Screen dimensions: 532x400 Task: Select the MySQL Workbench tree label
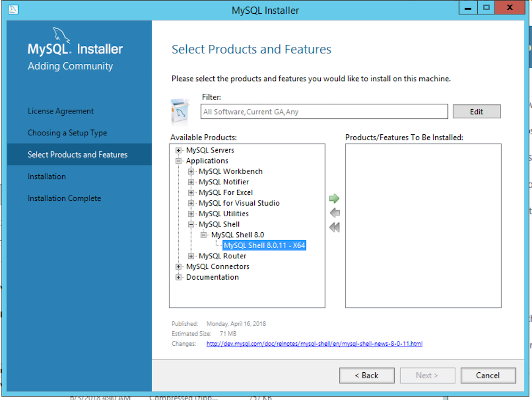click(231, 172)
